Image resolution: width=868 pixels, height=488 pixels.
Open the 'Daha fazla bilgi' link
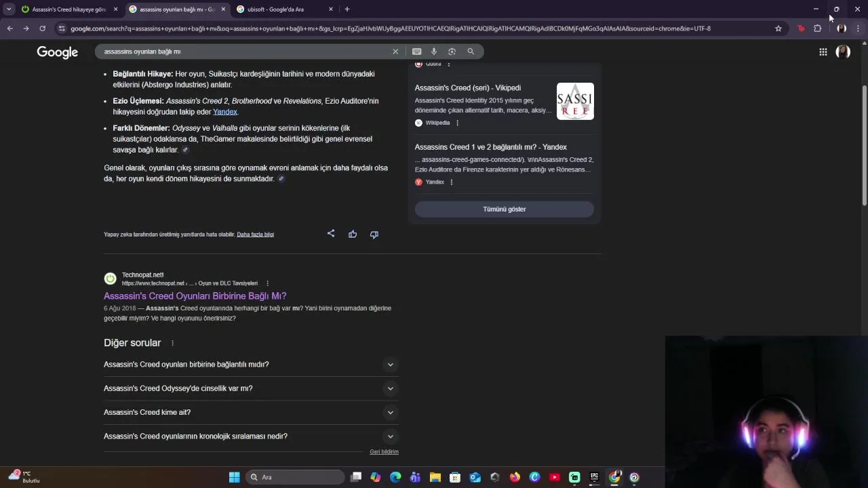click(x=255, y=235)
